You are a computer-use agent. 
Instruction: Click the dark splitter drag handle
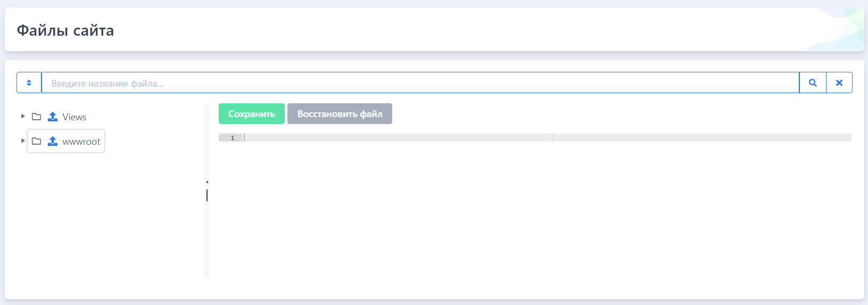(x=207, y=195)
